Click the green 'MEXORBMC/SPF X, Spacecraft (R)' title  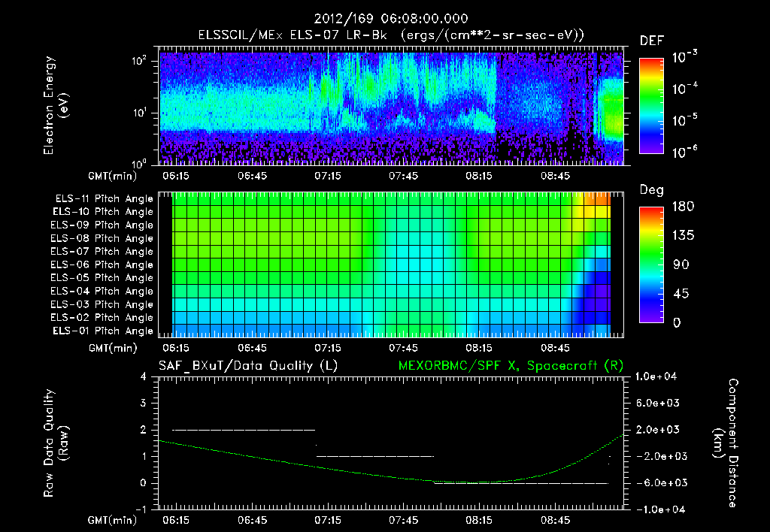(511, 366)
